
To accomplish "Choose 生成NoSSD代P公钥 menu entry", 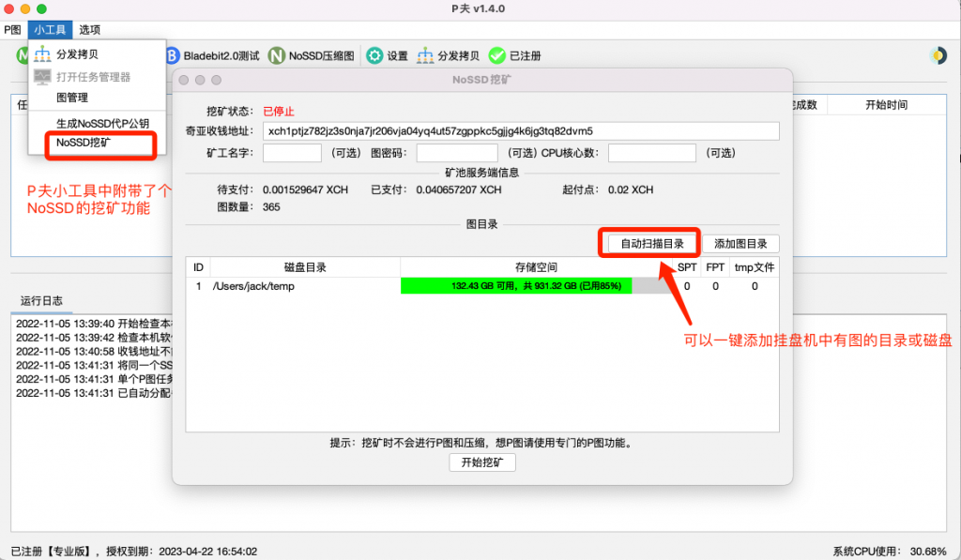I will [x=102, y=123].
